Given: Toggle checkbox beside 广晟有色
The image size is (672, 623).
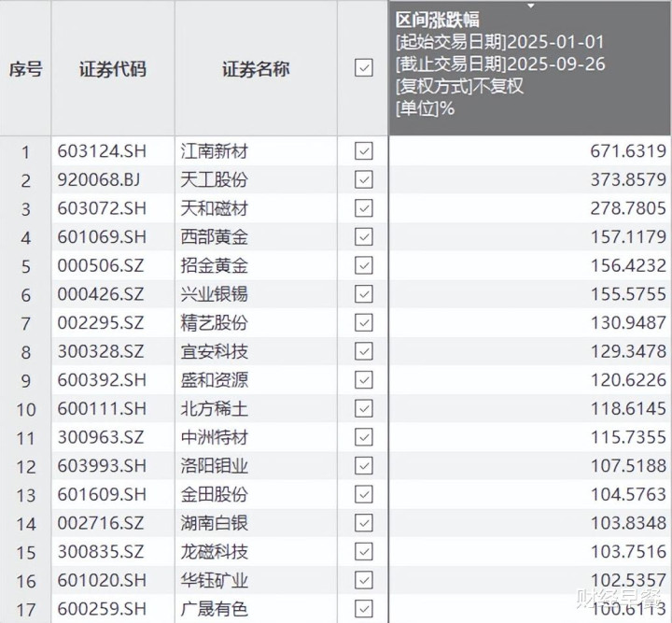Looking at the screenshot, I should click(x=364, y=609).
